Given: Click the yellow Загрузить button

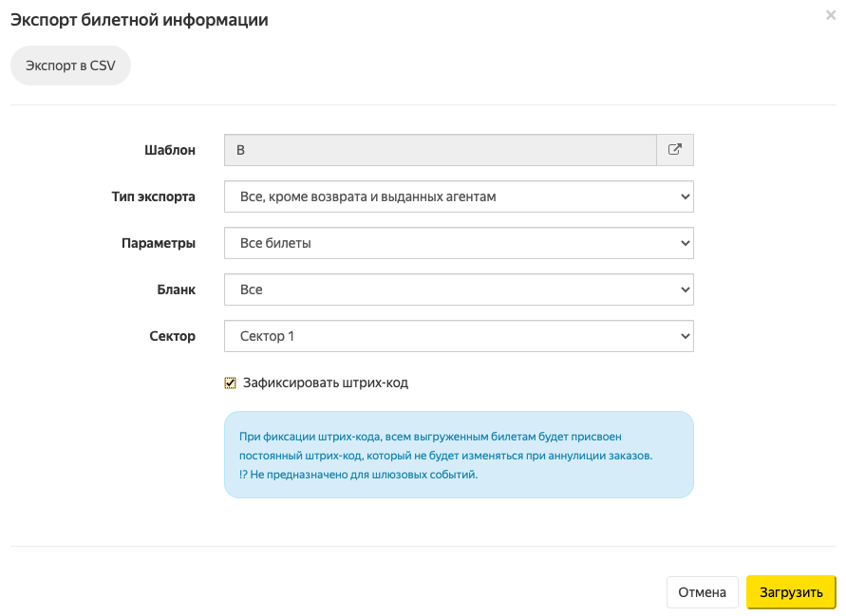Looking at the screenshot, I should [790, 592].
